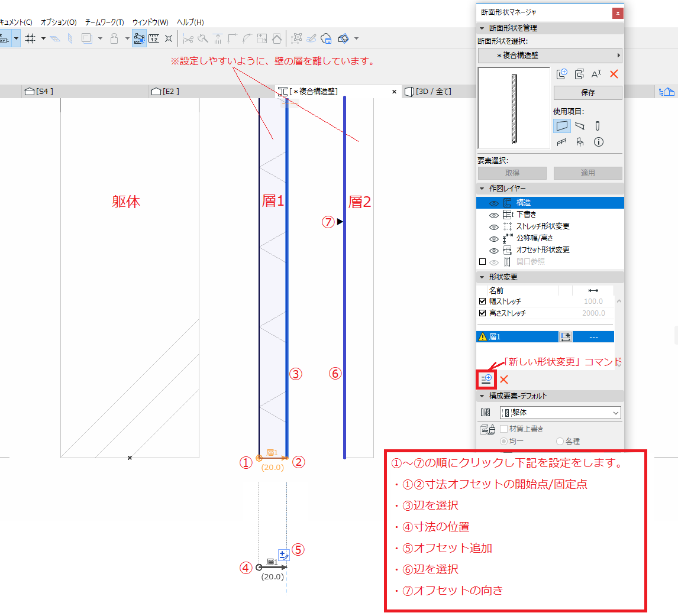Click the duplicate profile icon

pyautogui.click(x=579, y=74)
